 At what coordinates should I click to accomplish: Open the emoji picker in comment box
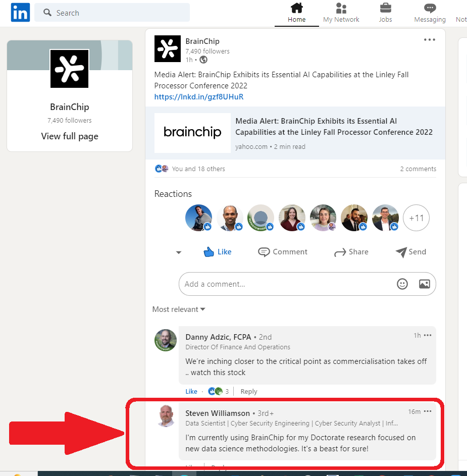point(402,284)
